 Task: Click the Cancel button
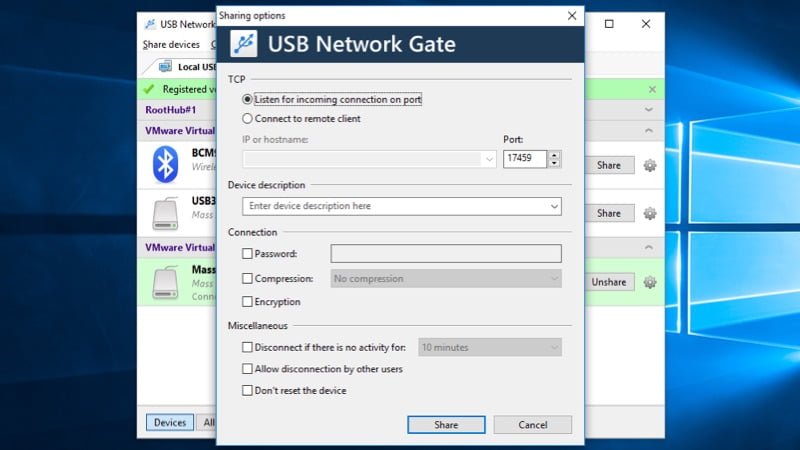point(533,424)
